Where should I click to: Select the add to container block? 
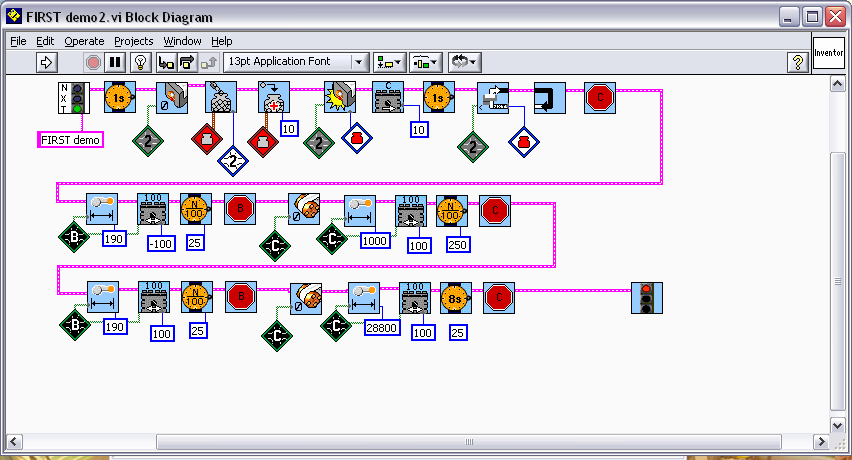[274, 98]
